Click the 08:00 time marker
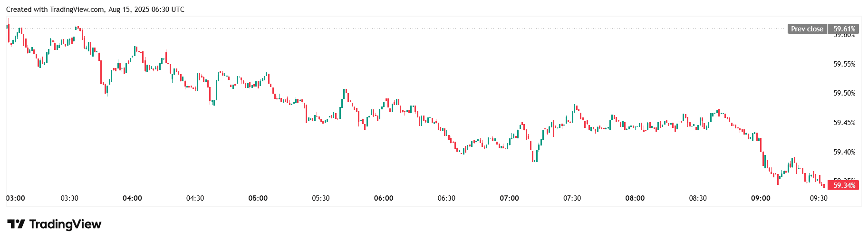The height and width of the screenshot is (242, 868). 635,198
